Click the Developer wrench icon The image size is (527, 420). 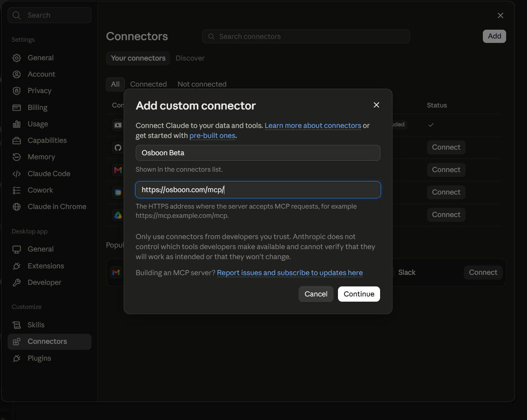[16, 282]
